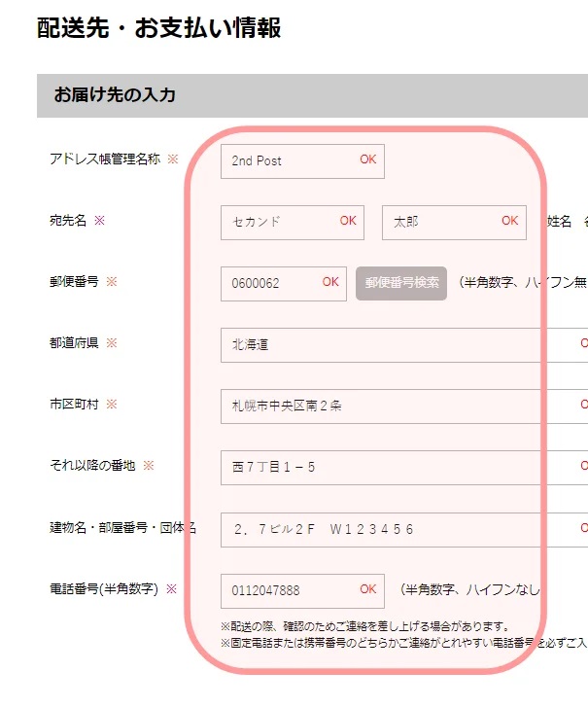Image resolution: width=588 pixels, height=707 pixels.
Task: Click the OK mark in the セカンド field
Action: 348,221
